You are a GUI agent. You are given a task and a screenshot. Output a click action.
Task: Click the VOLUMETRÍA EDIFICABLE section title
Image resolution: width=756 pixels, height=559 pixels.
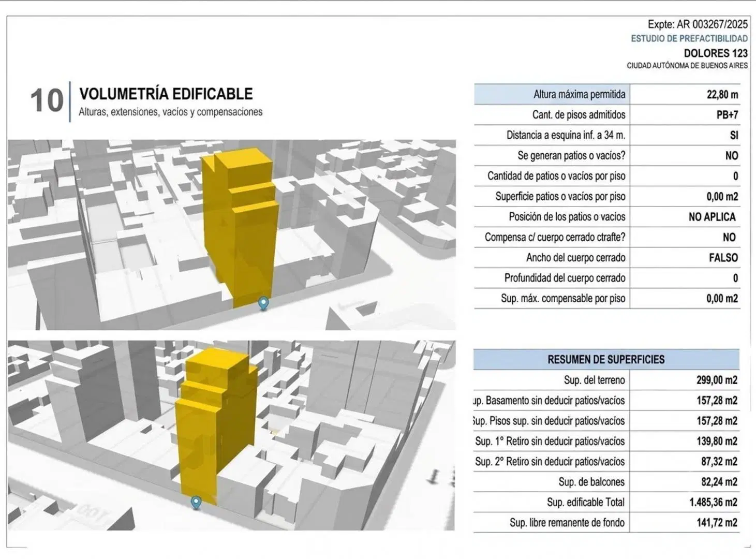pos(166,94)
